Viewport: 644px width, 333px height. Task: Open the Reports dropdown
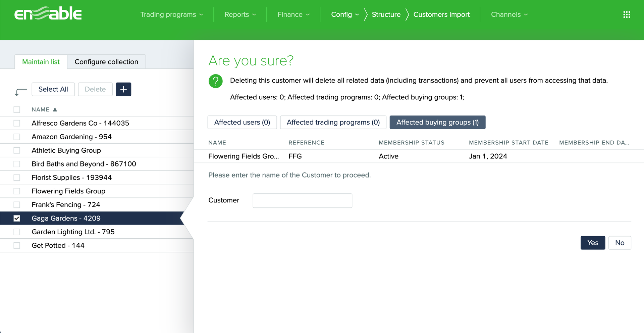pyautogui.click(x=240, y=14)
